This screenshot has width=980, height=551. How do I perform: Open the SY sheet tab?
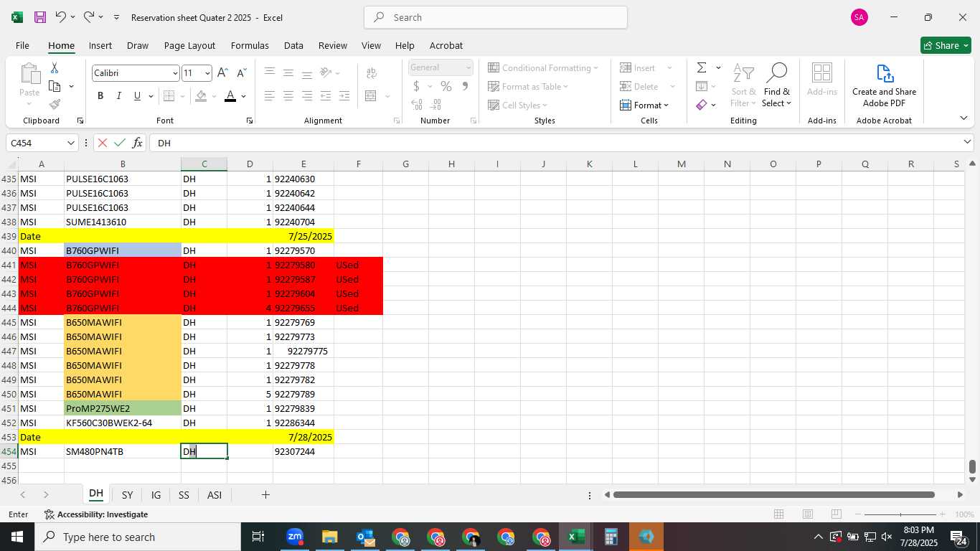coord(127,495)
